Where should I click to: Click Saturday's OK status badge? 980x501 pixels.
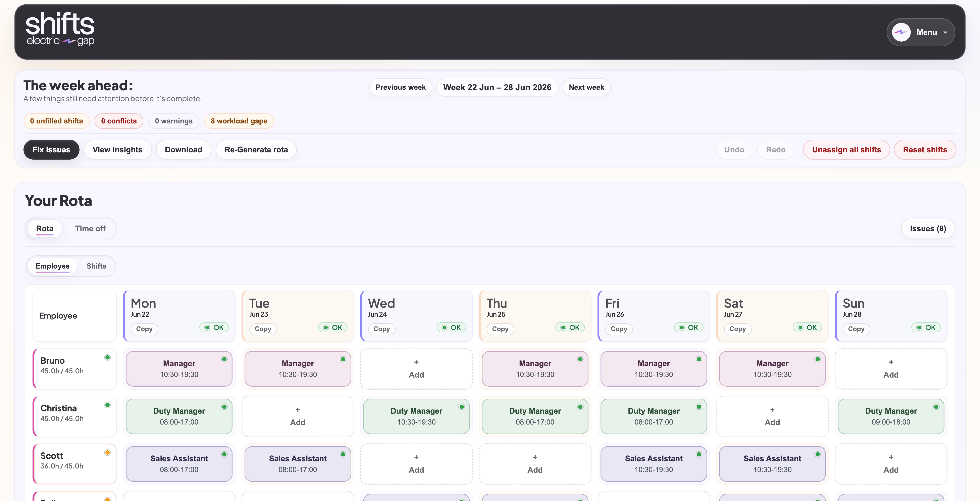click(x=808, y=328)
